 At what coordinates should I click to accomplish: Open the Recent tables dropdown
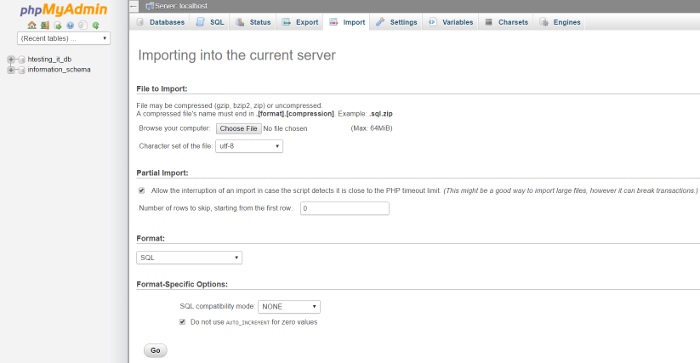coord(64,38)
